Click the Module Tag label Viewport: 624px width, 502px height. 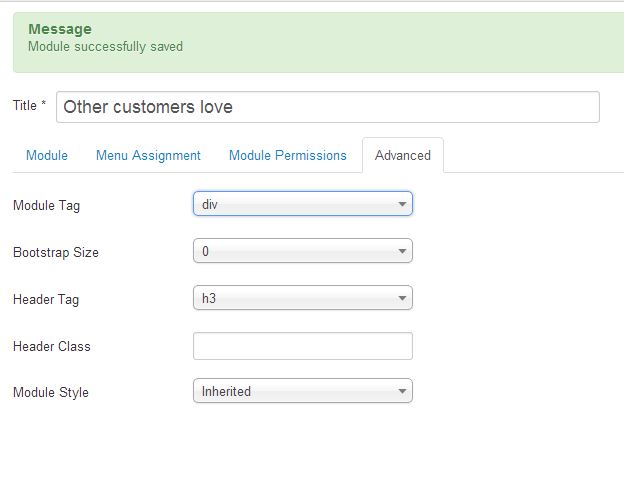tap(46, 205)
